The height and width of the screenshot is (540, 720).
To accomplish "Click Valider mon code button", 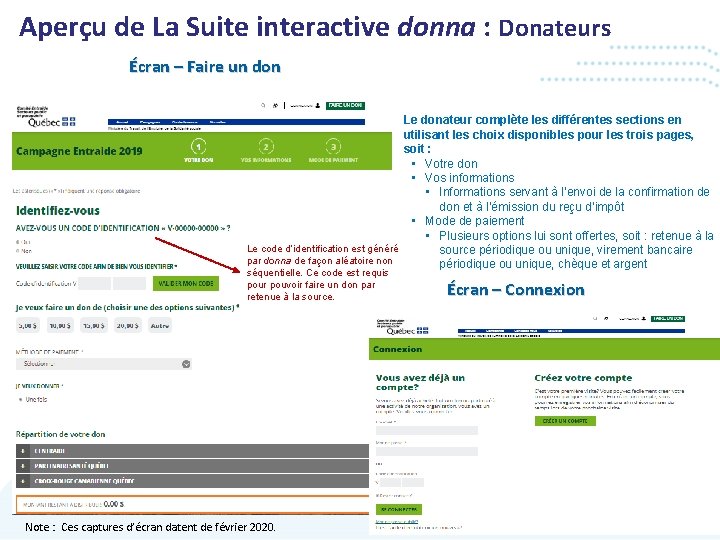I will 186,283.
